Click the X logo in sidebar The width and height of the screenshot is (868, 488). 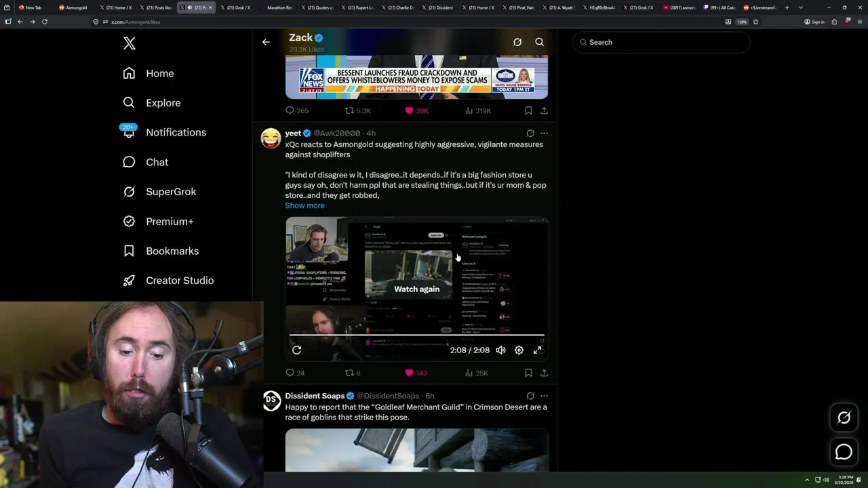(130, 43)
